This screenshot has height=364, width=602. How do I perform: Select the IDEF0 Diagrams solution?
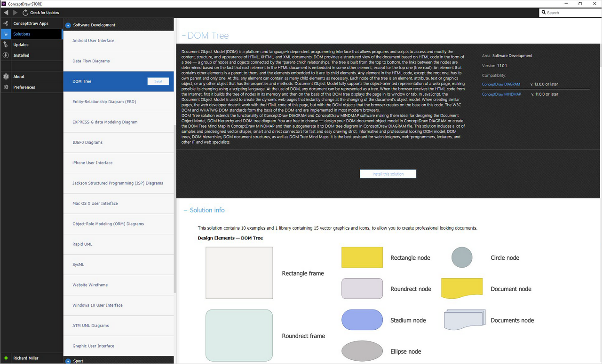pyautogui.click(x=119, y=142)
